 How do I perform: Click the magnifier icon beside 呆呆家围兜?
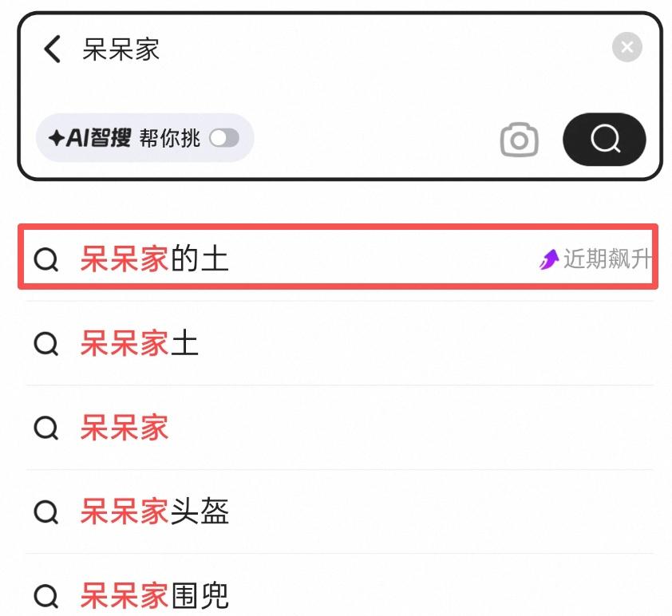(46, 595)
